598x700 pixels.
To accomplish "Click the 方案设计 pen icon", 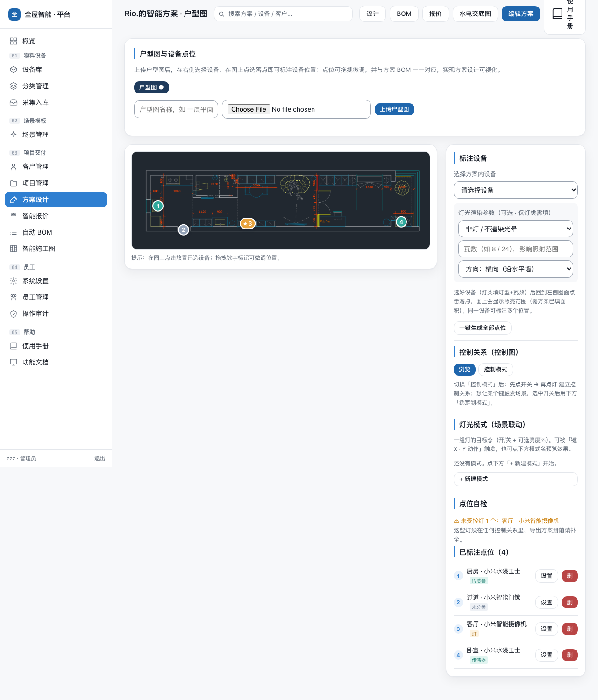I will pos(14,200).
